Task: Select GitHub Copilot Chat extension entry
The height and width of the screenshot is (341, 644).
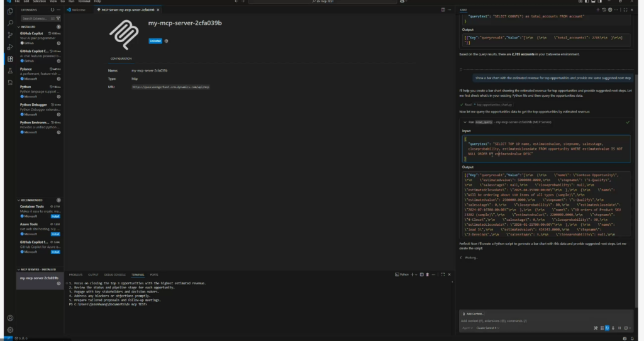Action: pos(40,56)
